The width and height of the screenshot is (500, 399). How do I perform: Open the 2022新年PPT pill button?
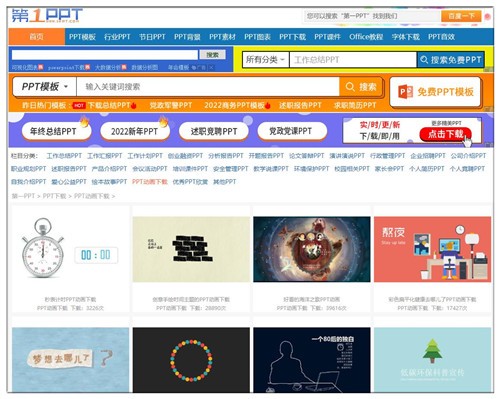[x=135, y=131]
